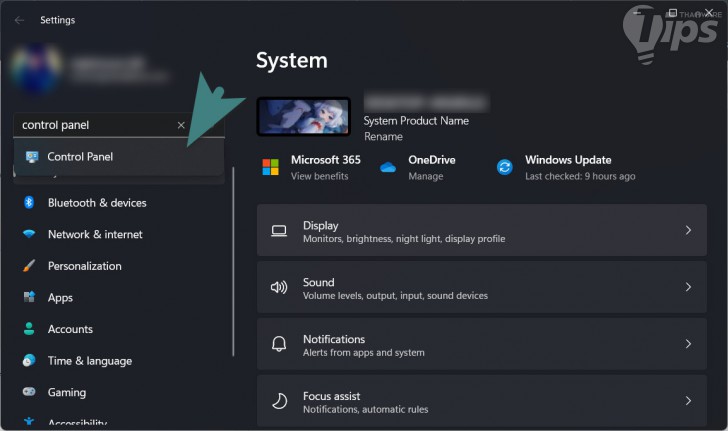Click the Focus assist moon icon
The image size is (728, 431).
coord(279,401)
